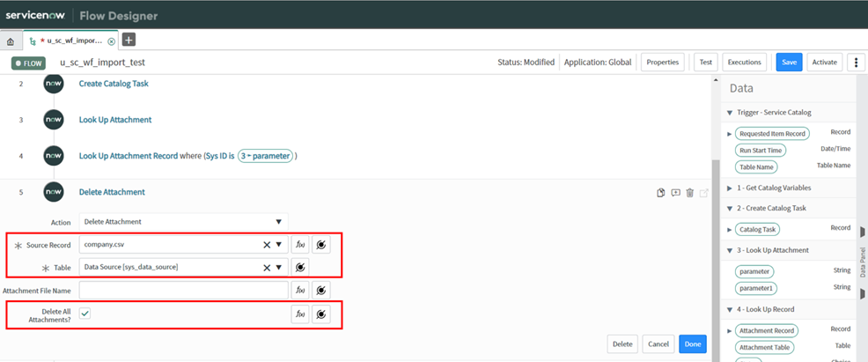The height and width of the screenshot is (362, 868).
Task: Collapse Trigger - Service Catalog section
Action: [x=730, y=113]
